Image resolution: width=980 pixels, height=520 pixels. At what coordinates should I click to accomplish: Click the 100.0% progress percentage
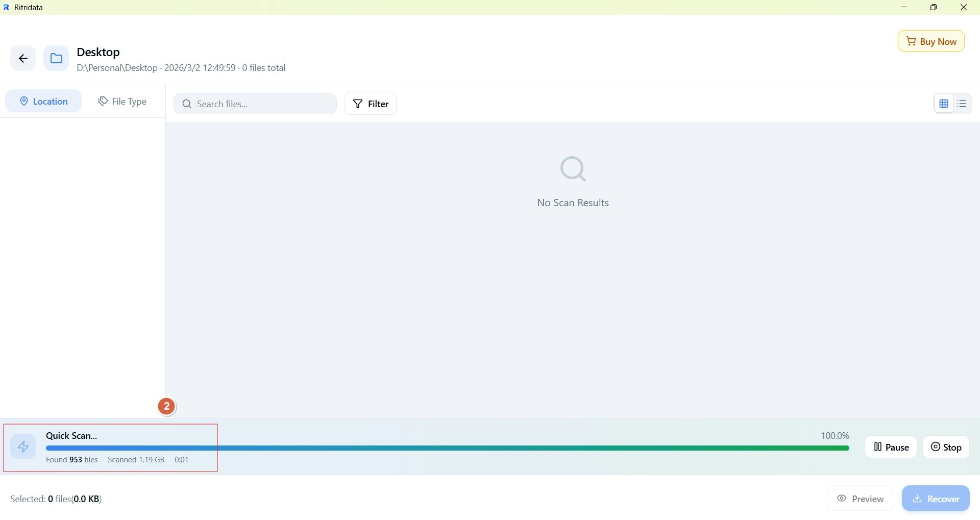coord(835,436)
